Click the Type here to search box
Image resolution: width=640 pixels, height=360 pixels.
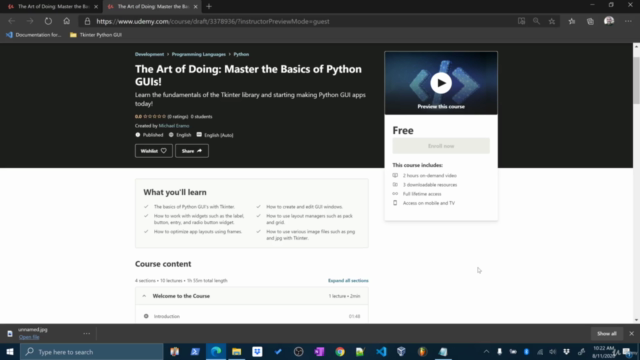tap(92, 352)
